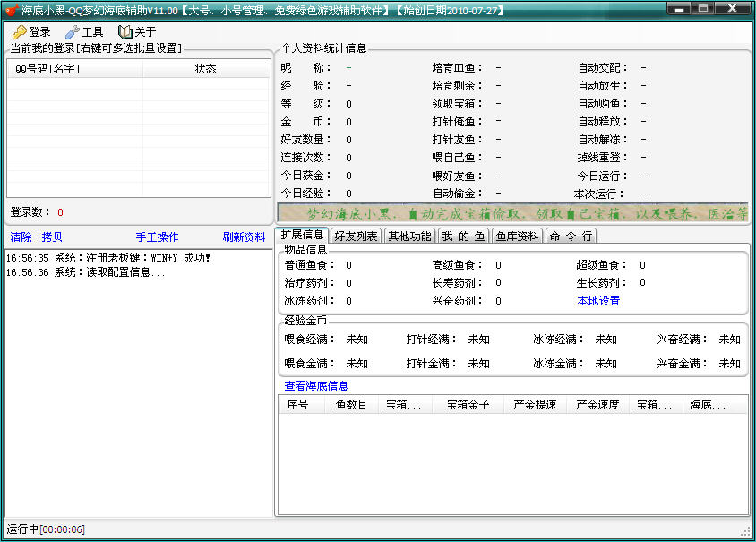
Task: Click the book icon for 关于
Action: pos(125,32)
